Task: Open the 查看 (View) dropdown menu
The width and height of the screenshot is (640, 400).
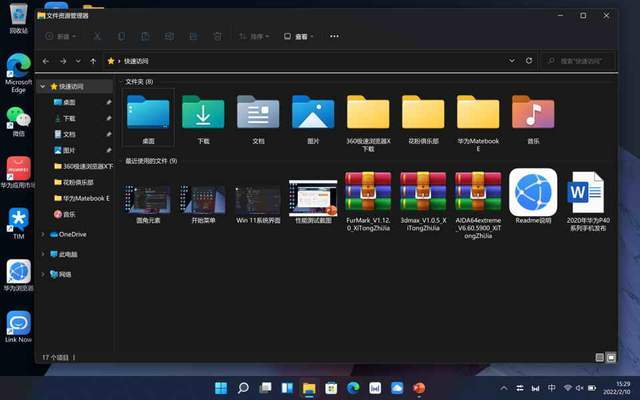Action: point(298,37)
